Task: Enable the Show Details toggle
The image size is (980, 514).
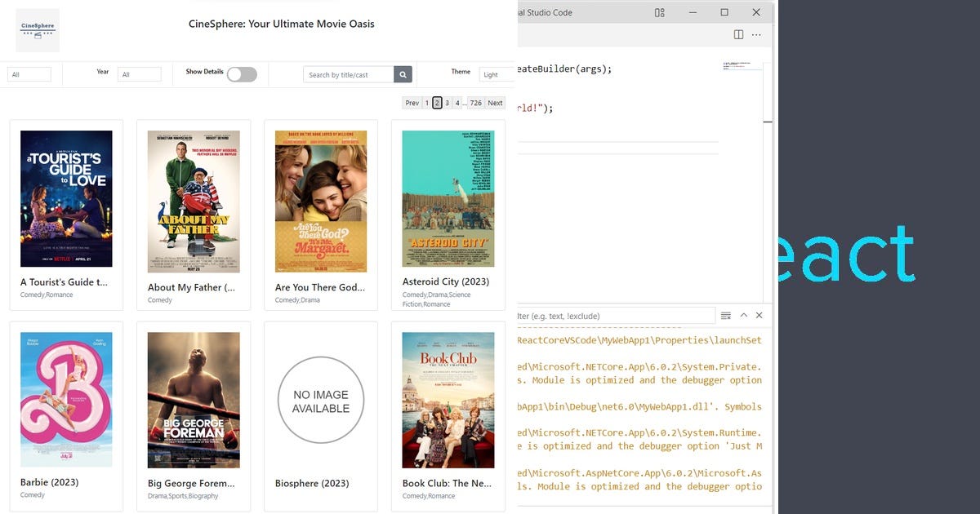Action: [242, 73]
